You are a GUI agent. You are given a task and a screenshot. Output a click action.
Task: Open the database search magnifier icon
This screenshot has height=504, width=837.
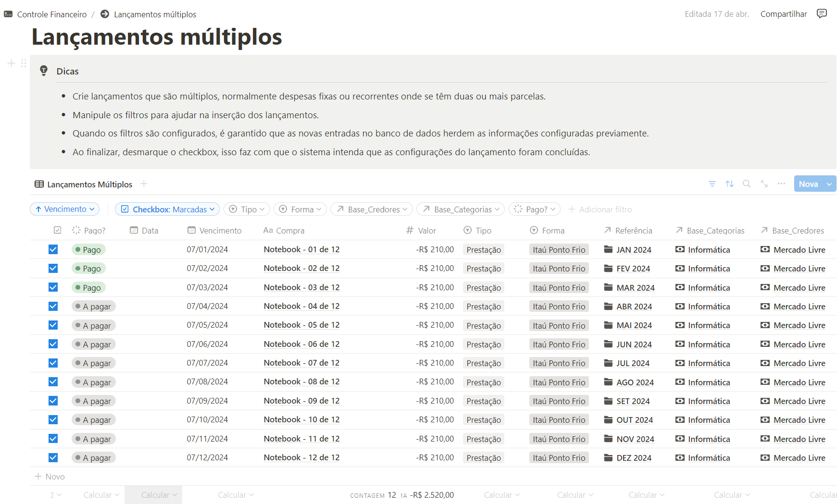(747, 184)
